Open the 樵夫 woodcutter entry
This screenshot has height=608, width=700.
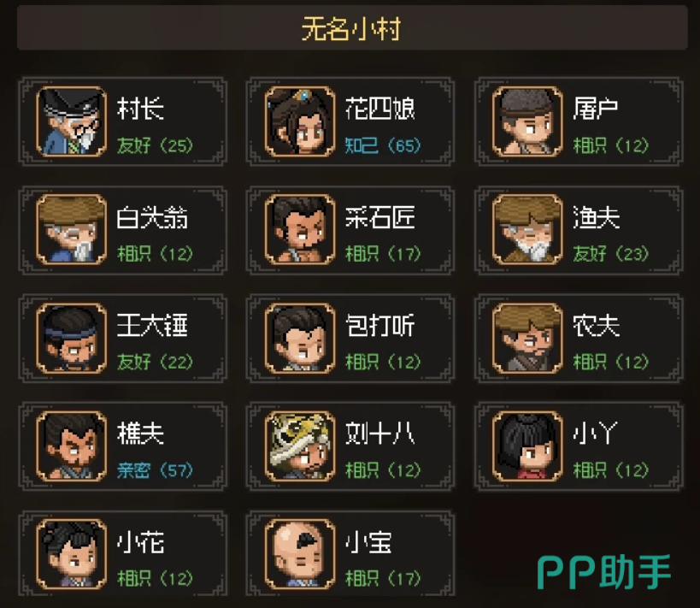[123, 446]
